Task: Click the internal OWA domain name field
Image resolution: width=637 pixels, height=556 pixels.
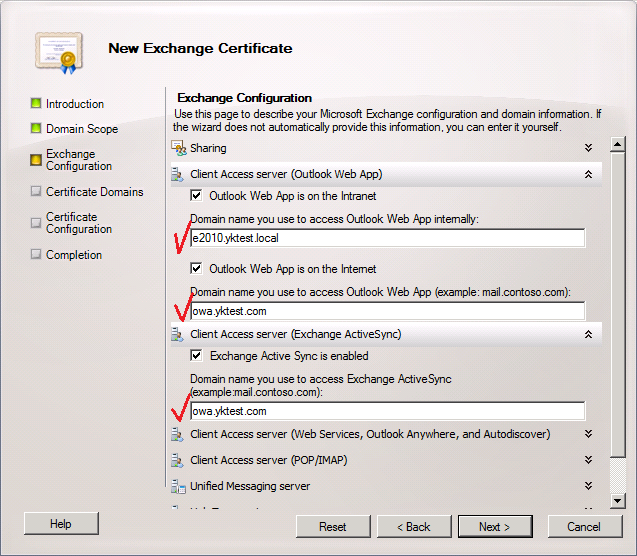Action: pyautogui.click(x=388, y=238)
